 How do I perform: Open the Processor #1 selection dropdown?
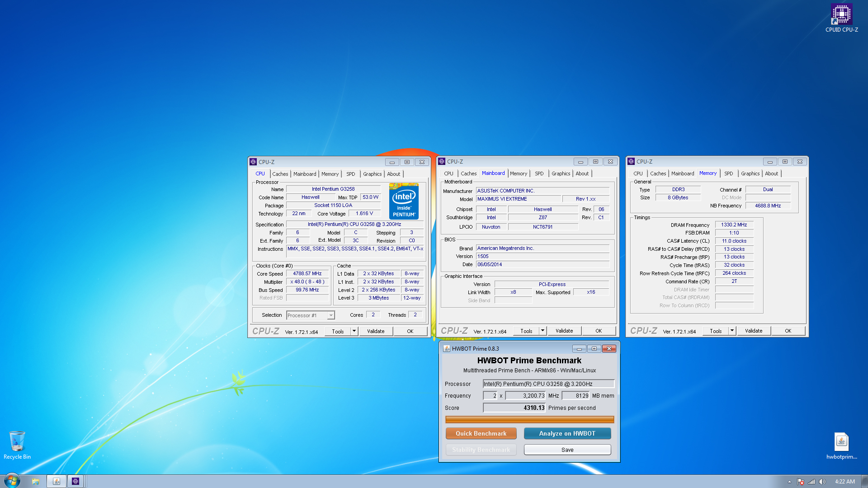pyautogui.click(x=311, y=315)
